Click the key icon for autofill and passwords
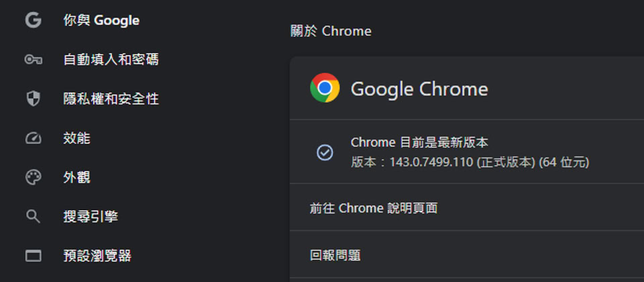Image resolution: width=644 pixels, height=282 pixels. 33,60
